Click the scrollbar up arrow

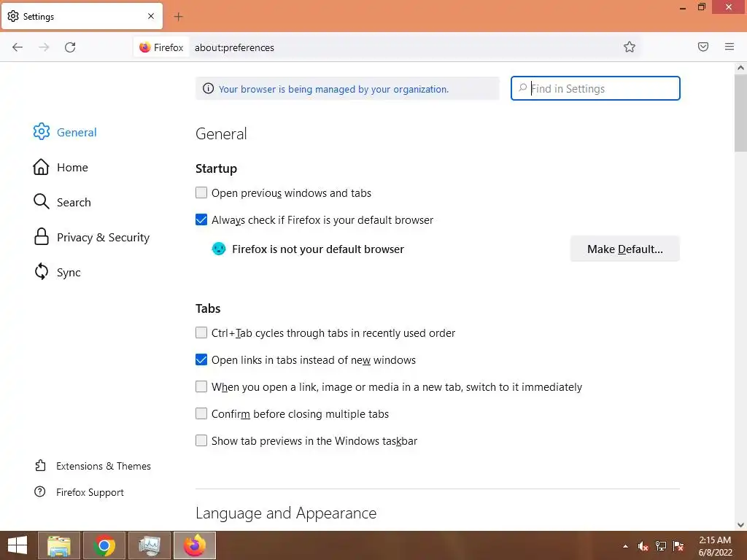tap(740, 68)
